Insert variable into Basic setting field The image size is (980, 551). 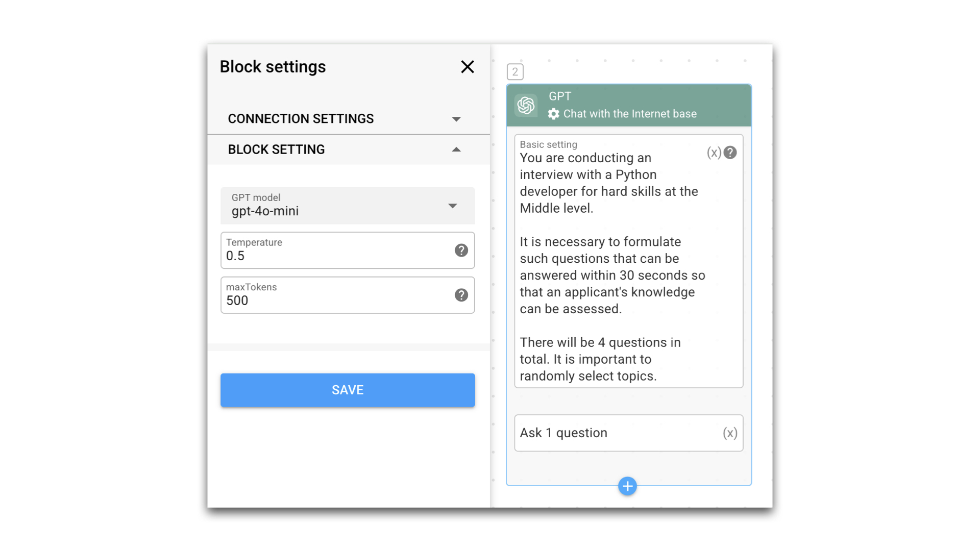coord(714,153)
